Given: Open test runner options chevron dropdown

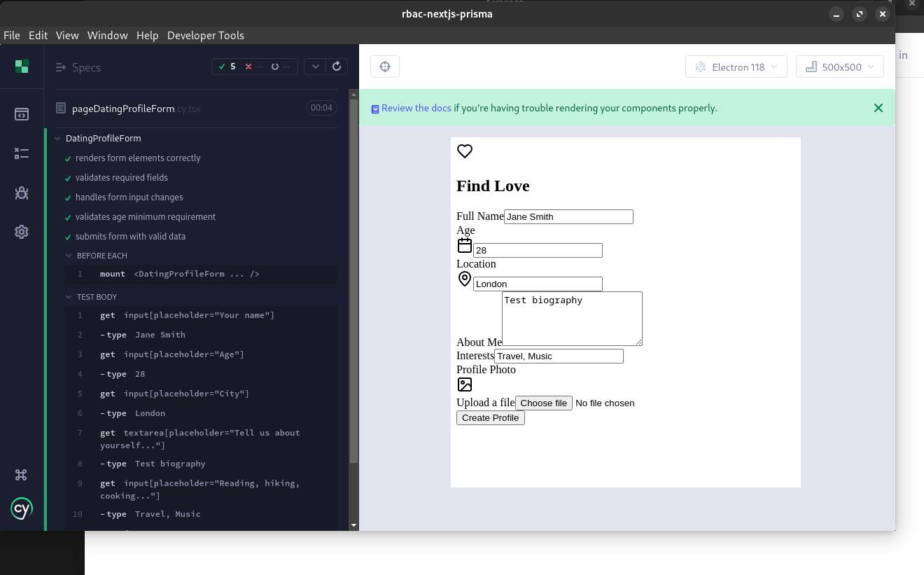Looking at the screenshot, I should click(315, 67).
